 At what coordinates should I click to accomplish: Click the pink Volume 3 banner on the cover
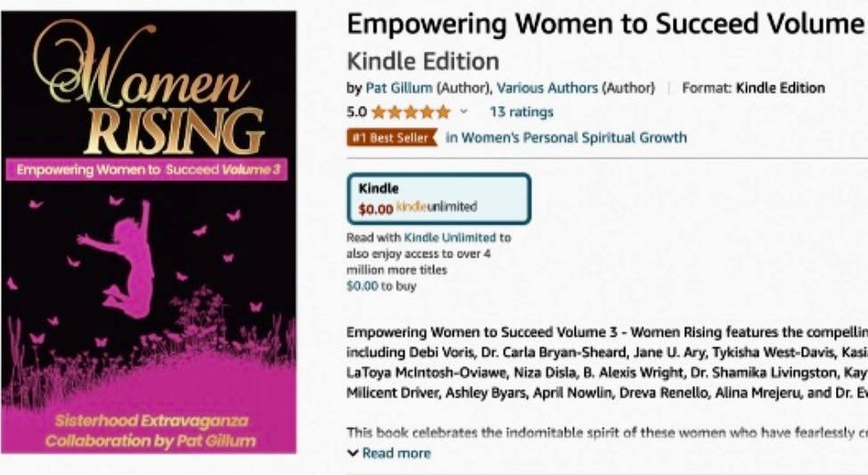(x=147, y=170)
